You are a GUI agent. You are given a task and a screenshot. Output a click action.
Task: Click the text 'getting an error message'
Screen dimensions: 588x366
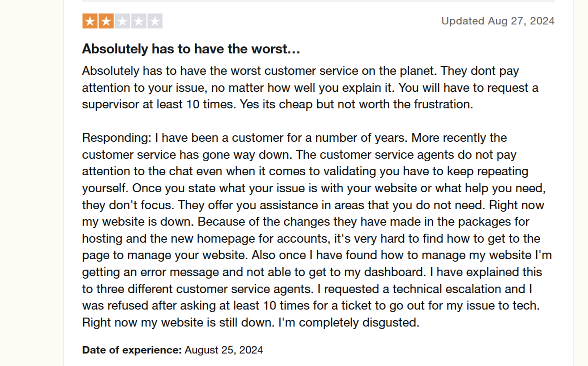pyautogui.click(x=150, y=272)
